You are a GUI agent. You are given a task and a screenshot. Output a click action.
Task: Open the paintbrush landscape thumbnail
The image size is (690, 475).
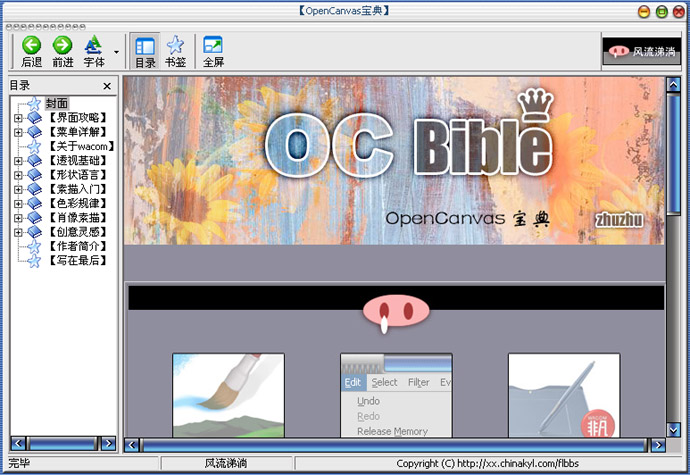[x=228, y=395]
